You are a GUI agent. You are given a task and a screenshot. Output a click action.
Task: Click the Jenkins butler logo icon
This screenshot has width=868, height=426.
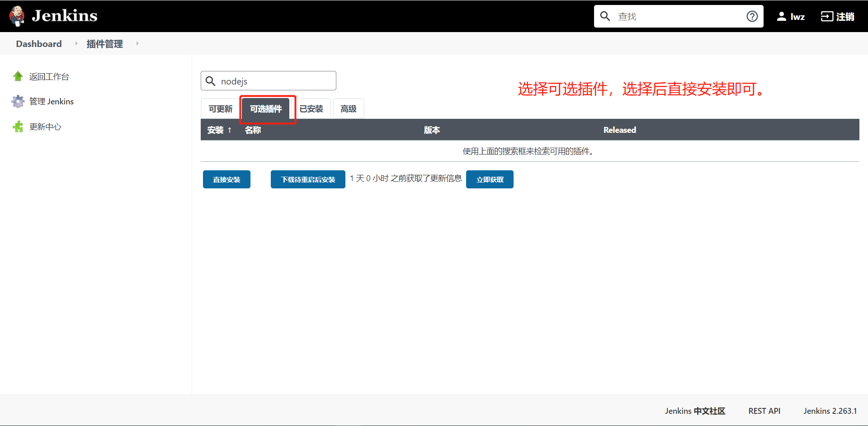click(x=17, y=16)
